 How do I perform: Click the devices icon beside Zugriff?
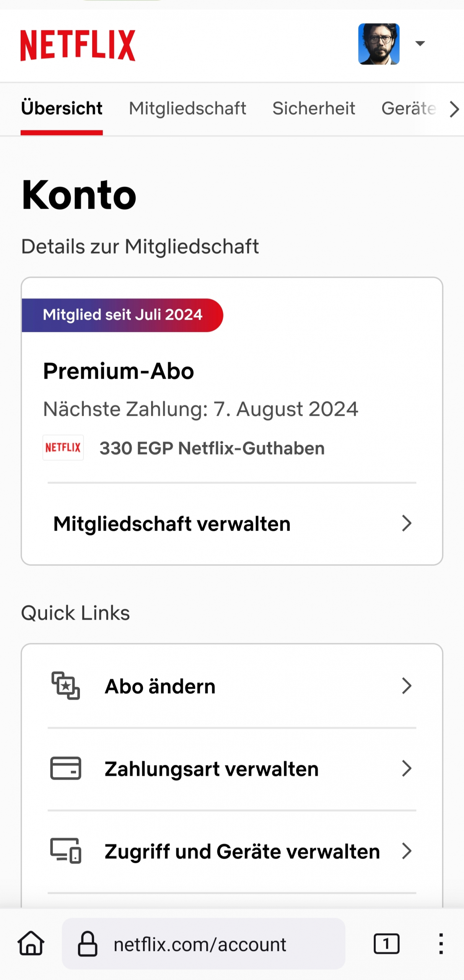coord(66,851)
